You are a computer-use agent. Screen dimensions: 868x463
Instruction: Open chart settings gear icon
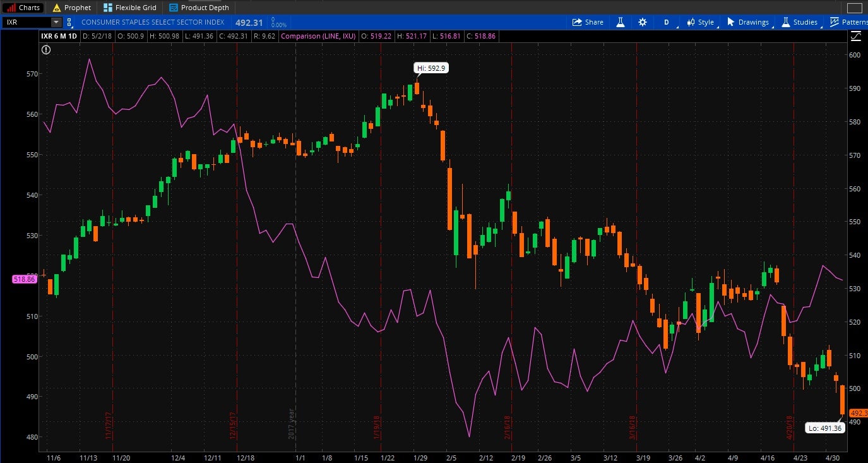tap(643, 22)
